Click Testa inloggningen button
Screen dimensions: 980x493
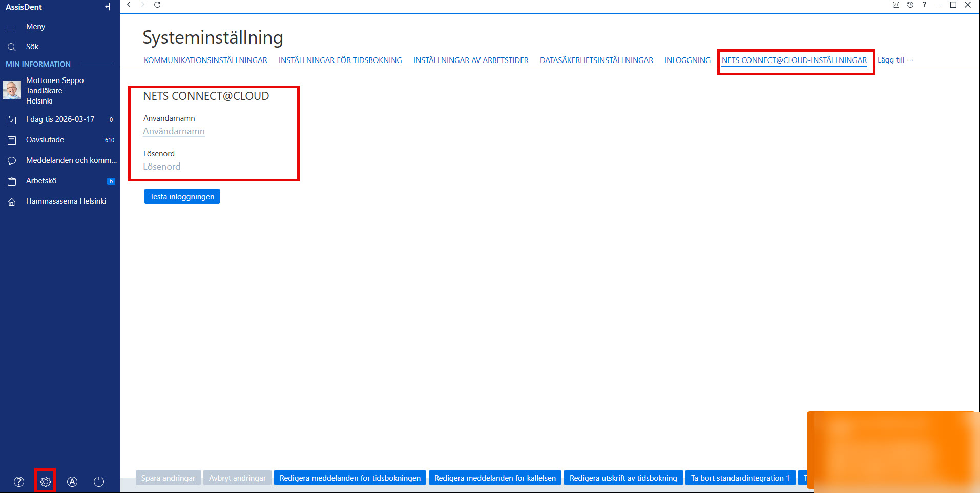click(x=182, y=197)
